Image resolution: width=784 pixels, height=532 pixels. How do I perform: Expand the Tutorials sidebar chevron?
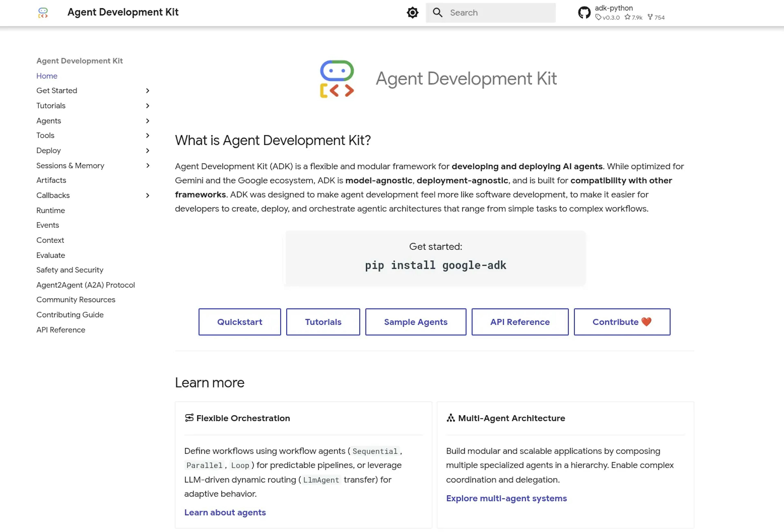147,106
